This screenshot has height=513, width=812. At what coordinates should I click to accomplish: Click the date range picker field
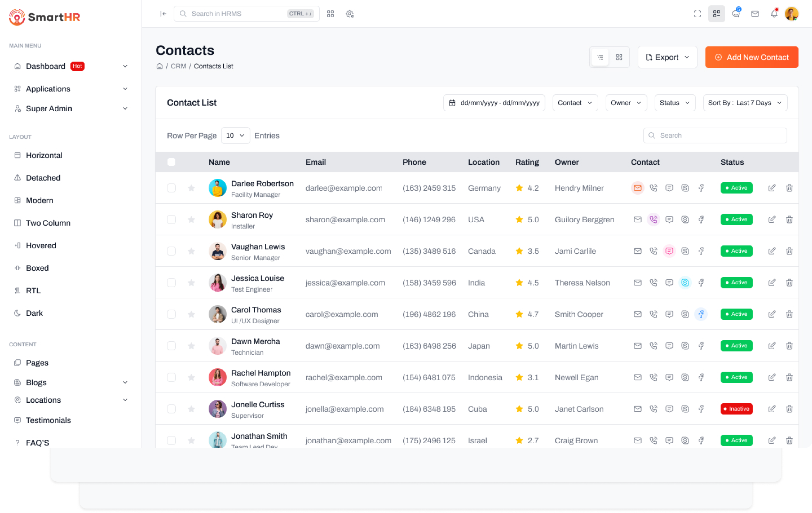494,103
